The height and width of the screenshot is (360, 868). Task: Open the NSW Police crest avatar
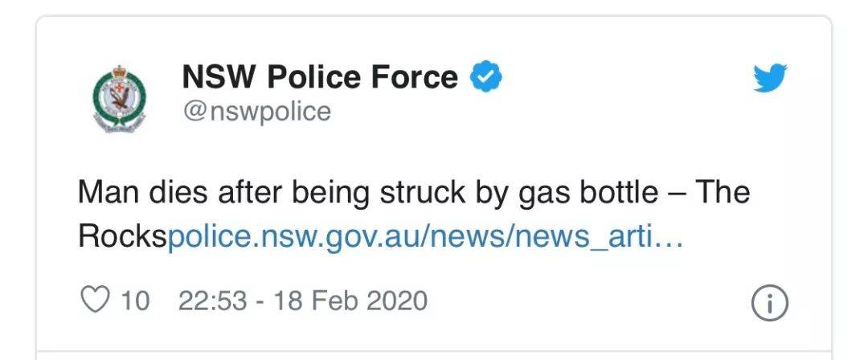[x=119, y=98]
